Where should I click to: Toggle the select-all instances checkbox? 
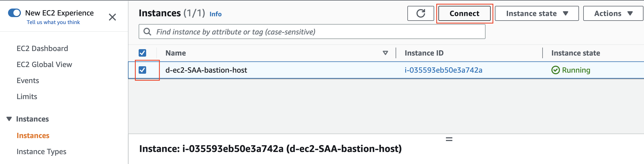point(142,53)
